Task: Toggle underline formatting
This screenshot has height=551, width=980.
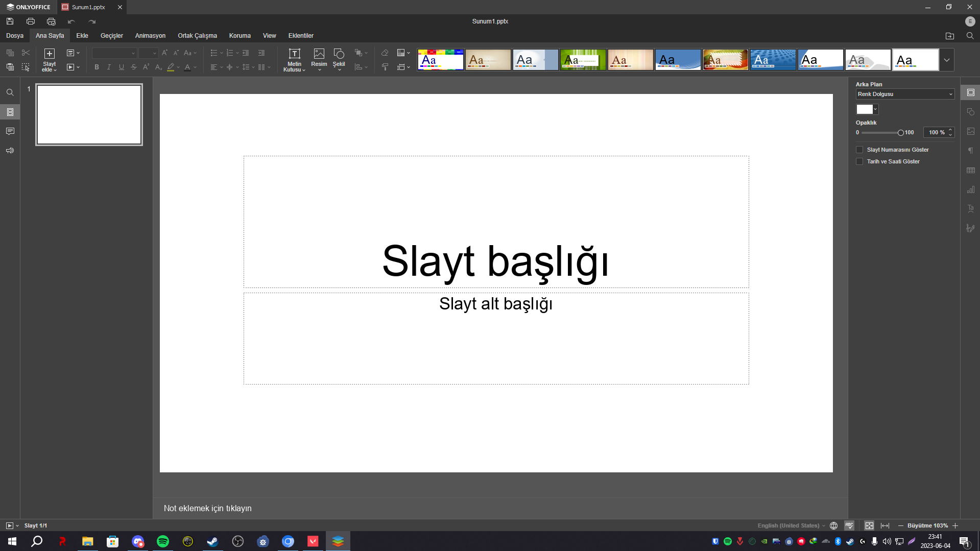Action: coord(121,67)
